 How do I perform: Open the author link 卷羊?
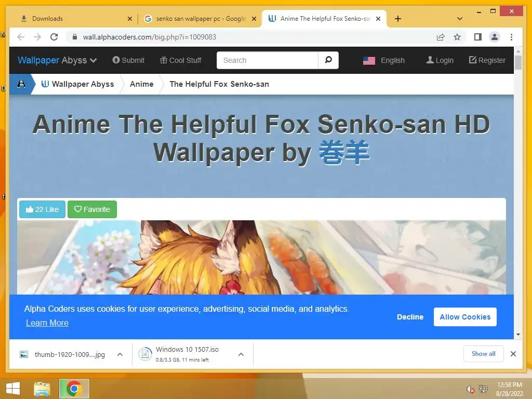coord(344,152)
